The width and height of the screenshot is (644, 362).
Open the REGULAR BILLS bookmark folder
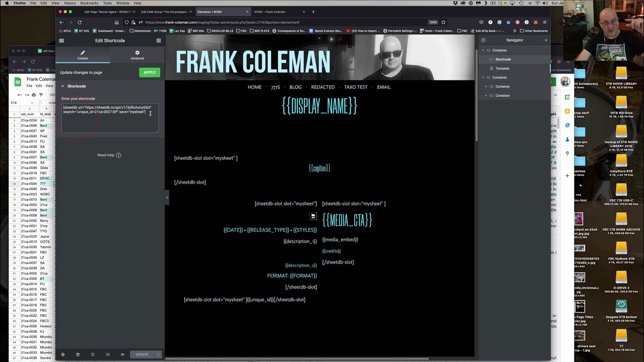coord(220,31)
